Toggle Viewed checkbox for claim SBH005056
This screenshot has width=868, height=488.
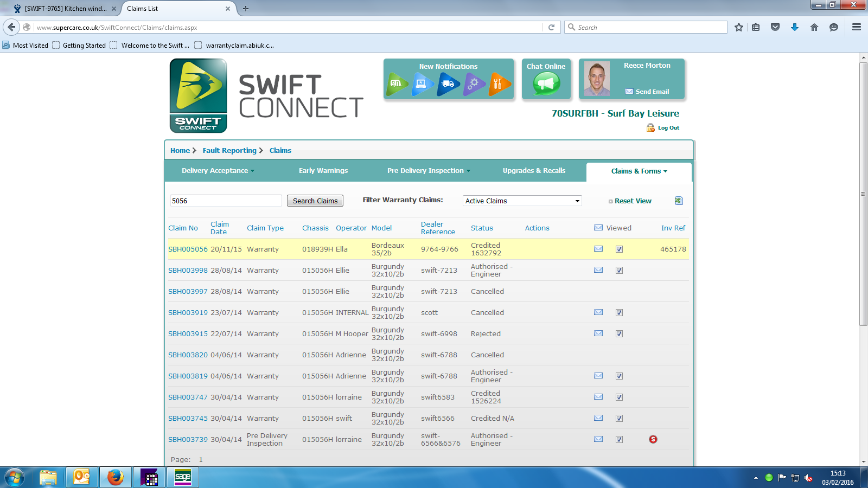tap(619, 249)
